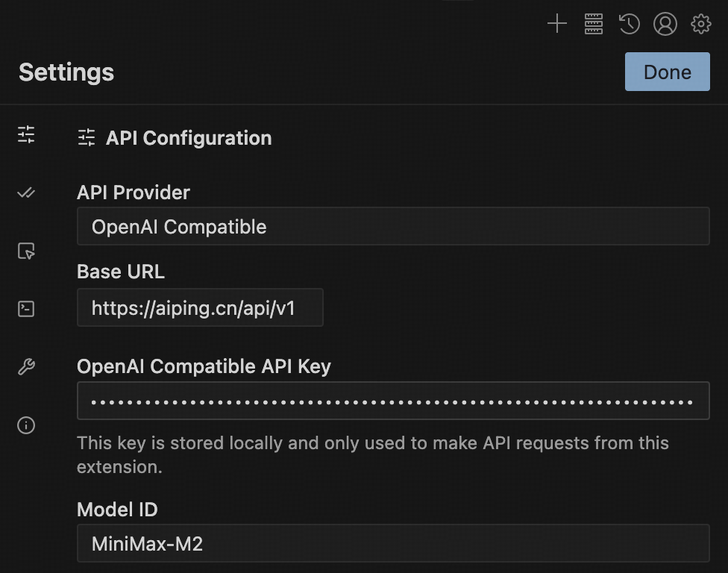
Task: Open the MCP Servers panel icon
Action: (594, 24)
